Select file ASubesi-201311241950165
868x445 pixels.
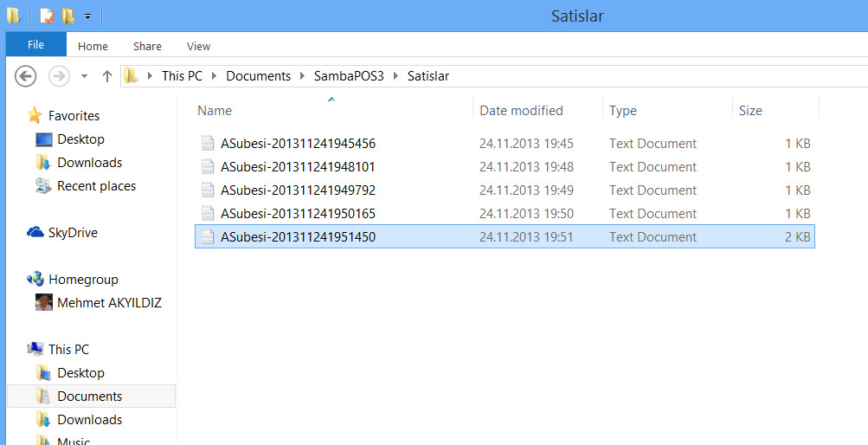pos(298,214)
